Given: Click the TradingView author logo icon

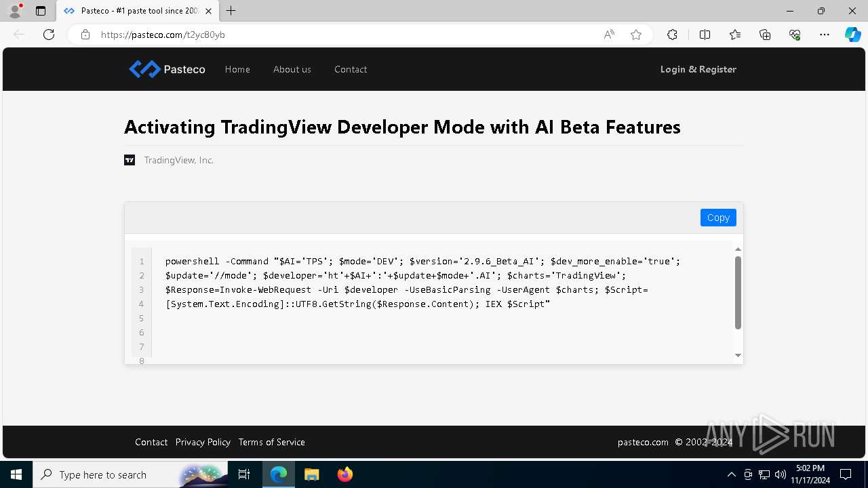Looking at the screenshot, I should (x=130, y=160).
